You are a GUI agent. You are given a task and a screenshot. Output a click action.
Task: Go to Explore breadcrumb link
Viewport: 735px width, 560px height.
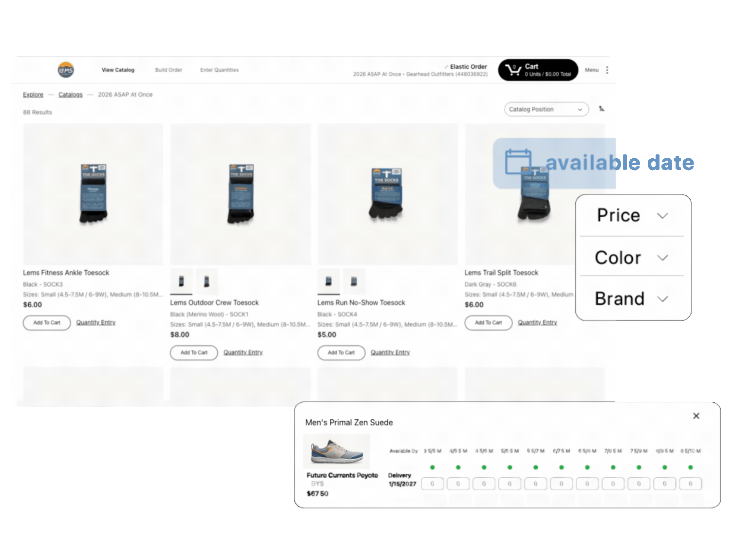(x=33, y=94)
